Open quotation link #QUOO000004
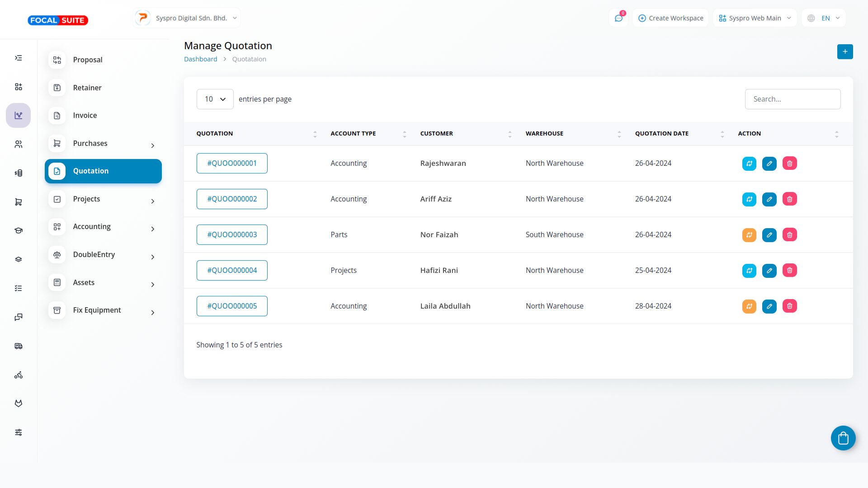The image size is (868, 488). coord(232,271)
